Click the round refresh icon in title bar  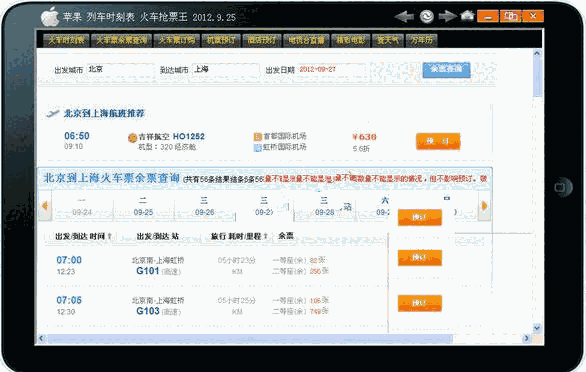tap(427, 16)
